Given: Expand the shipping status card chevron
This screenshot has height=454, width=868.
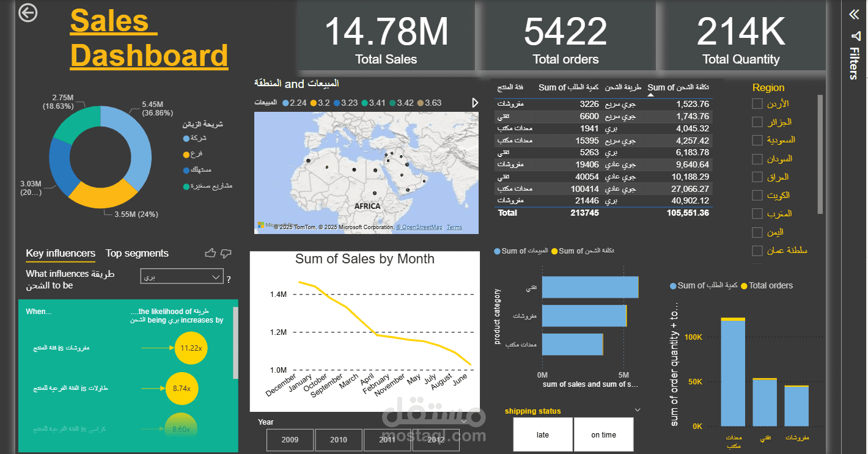Looking at the screenshot, I should 638,409.
